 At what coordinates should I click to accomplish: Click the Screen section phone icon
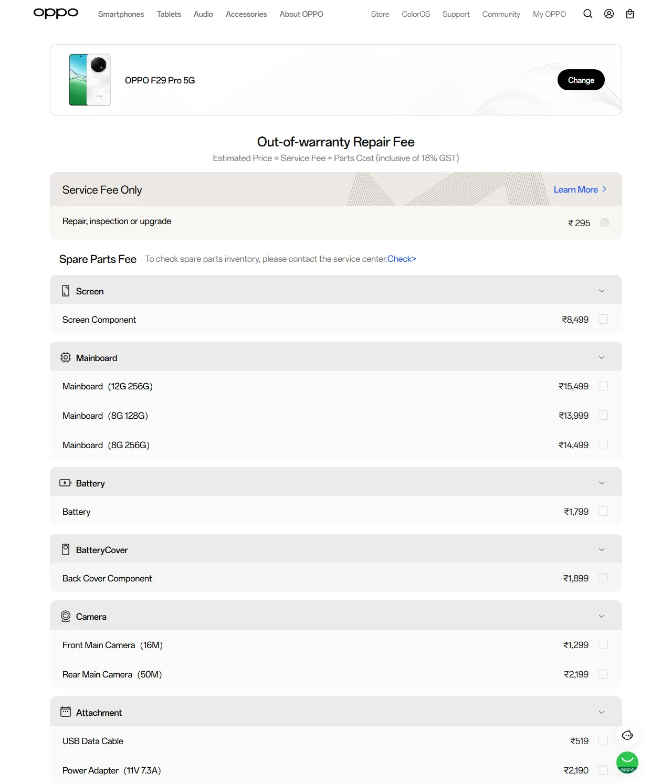[66, 291]
